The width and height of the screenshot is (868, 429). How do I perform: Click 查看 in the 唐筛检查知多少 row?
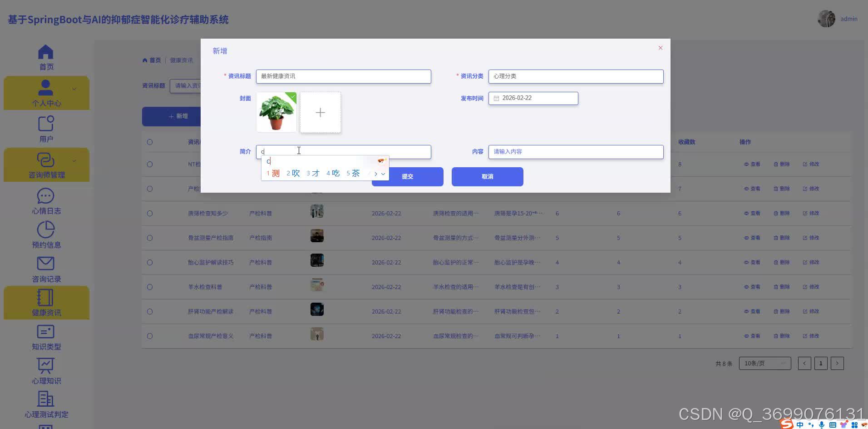752,213
